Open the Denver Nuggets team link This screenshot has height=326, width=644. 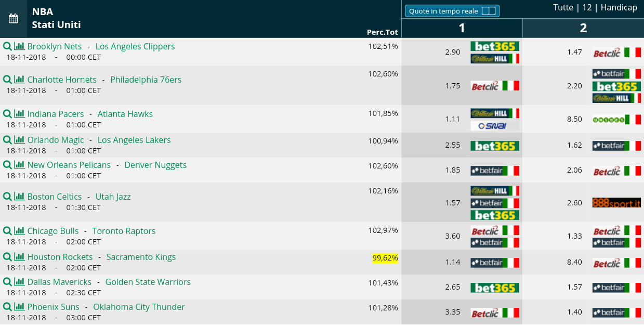click(x=155, y=165)
